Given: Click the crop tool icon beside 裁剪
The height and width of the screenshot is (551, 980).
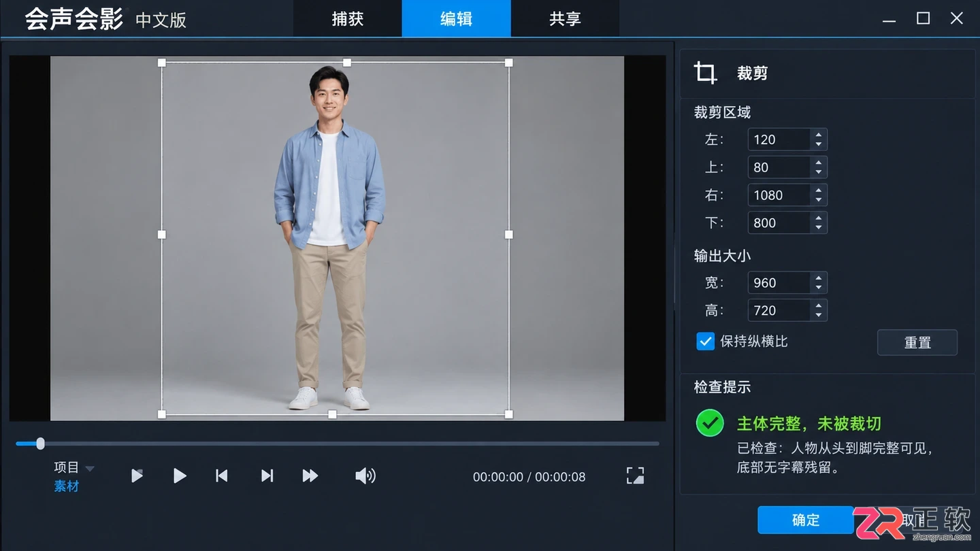Looking at the screenshot, I should click(x=705, y=73).
